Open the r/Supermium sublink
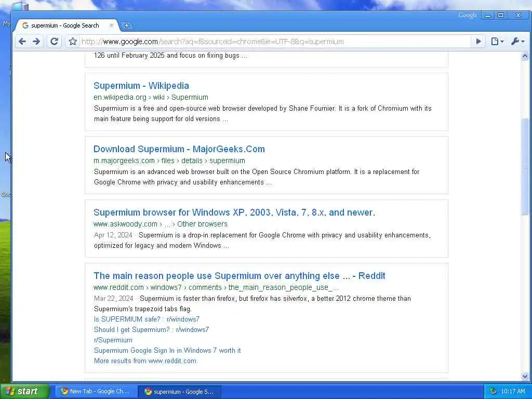Screen dimensions: 532x399 click(x=113, y=340)
